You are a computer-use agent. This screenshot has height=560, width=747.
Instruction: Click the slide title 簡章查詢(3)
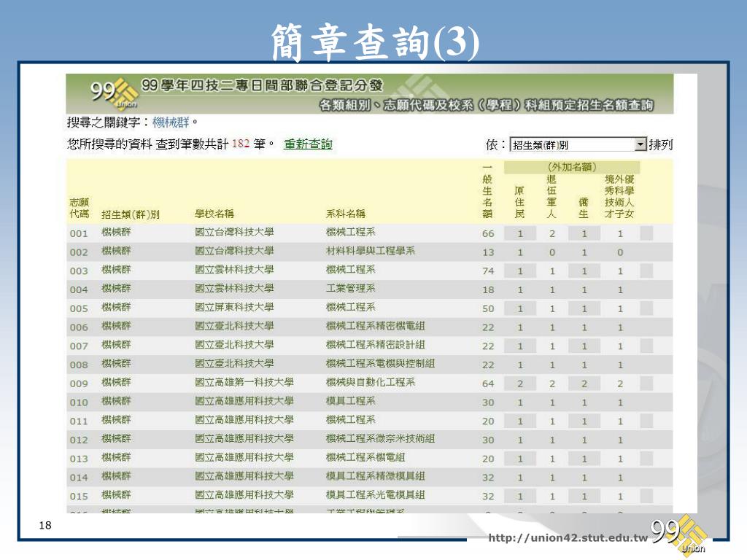tap(376, 42)
